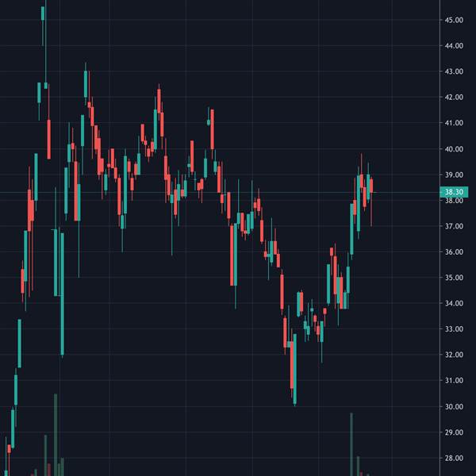Click the 29.00 price axis label
Viewport: 476px width, 476px height.
tap(454, 432)
